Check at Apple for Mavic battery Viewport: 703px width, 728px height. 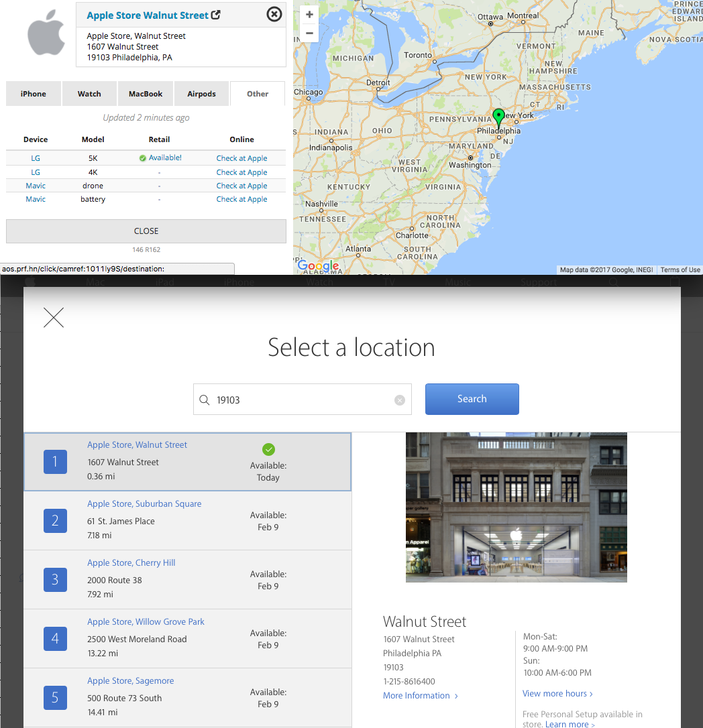(241, 199)
